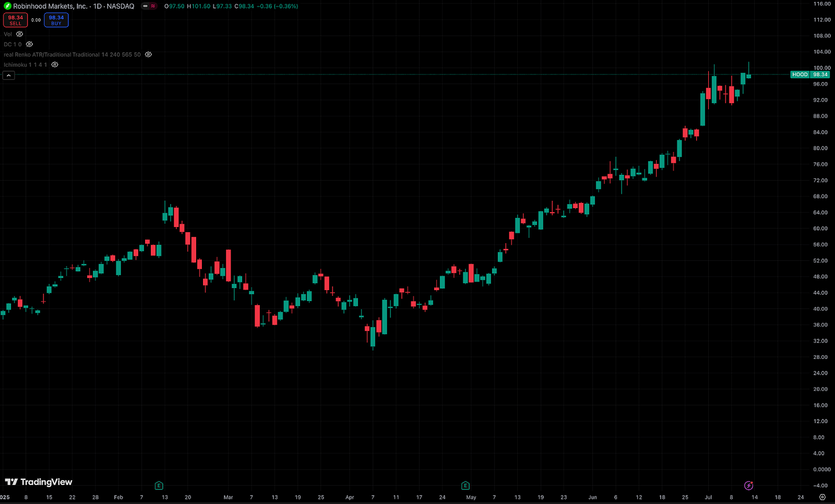Collapse the indicator legend with the chevron
The image size is (835, 504).
click(x=9, y=75)
